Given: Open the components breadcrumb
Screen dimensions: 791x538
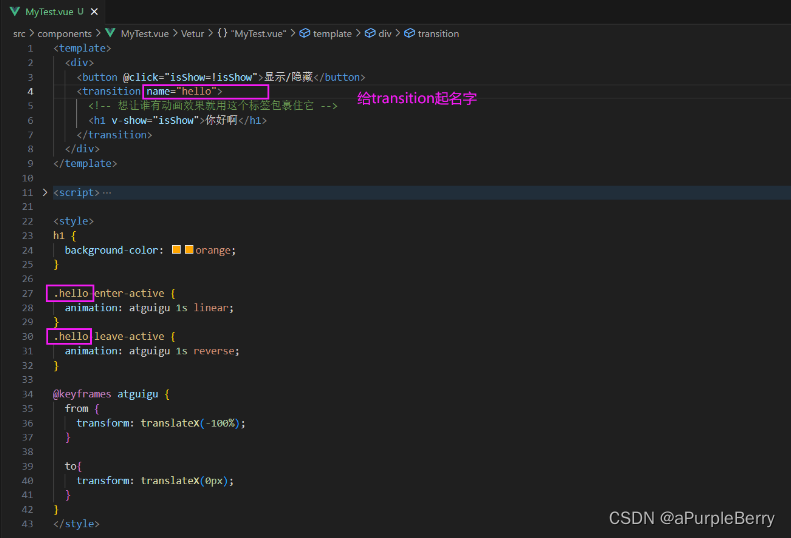Looking at the screenshot, I should tap(65, 34).
